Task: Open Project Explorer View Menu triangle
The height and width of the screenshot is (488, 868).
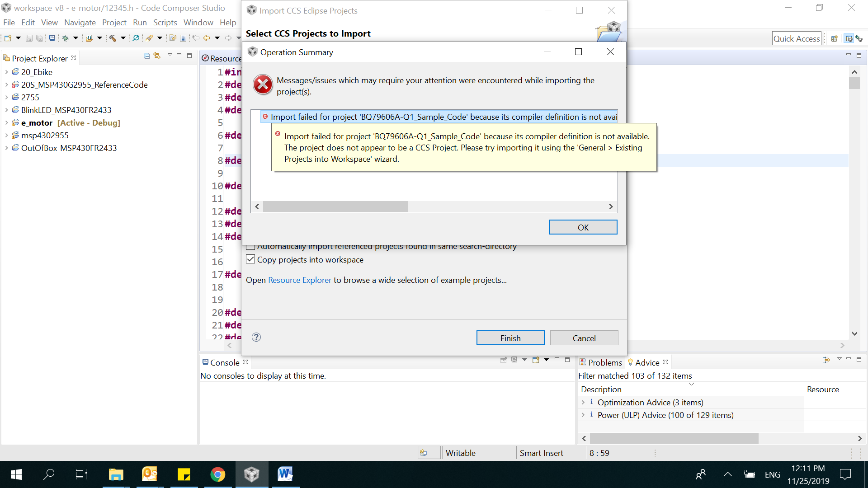Action: 170,55
